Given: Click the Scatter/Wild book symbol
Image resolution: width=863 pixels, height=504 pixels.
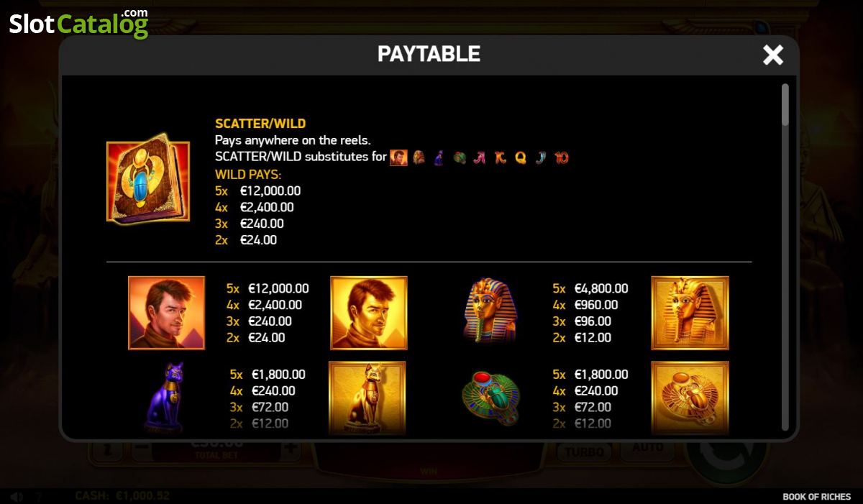Looking at the screenshot, I should (148, 179).
